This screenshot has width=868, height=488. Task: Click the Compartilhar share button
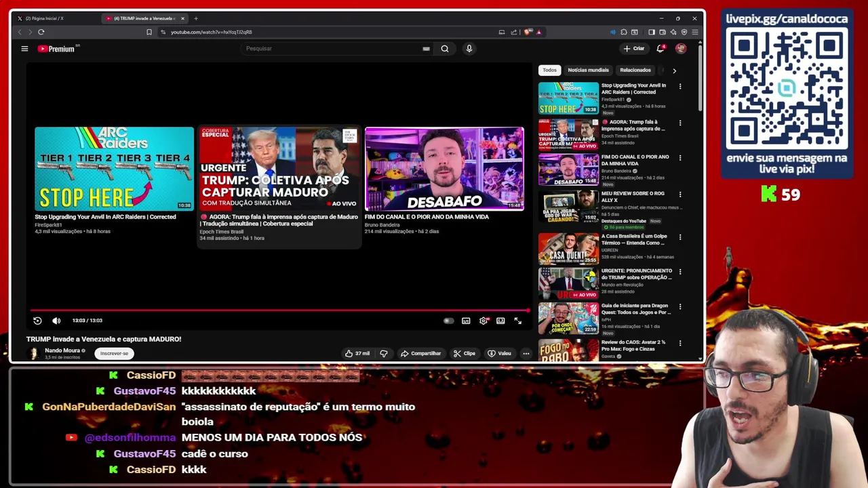[x=421, y=353]
